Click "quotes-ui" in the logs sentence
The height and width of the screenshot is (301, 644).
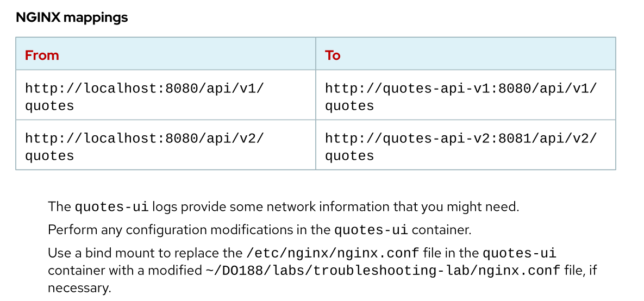(111, 207)
